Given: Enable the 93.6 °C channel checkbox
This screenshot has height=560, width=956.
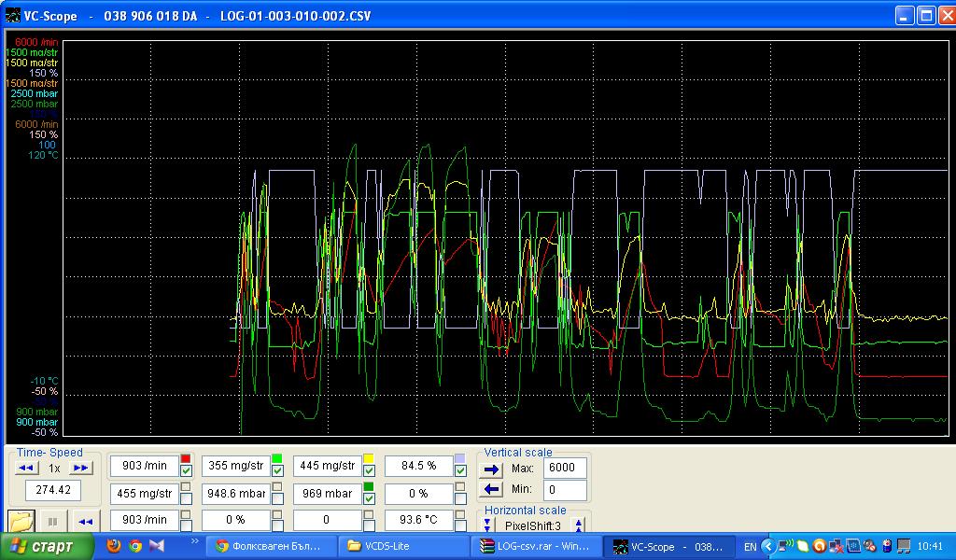Looking at the screenshot, I should [460, 525].
